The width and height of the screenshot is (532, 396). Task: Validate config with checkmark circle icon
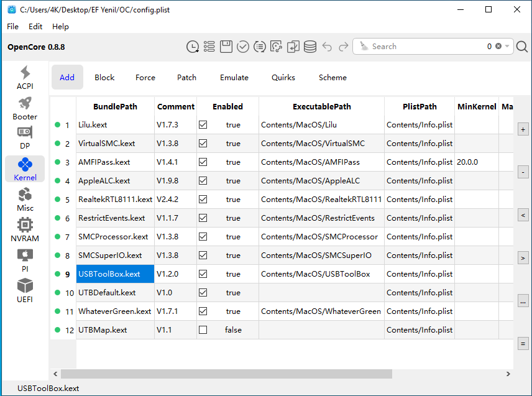click(x=242, y=47)
